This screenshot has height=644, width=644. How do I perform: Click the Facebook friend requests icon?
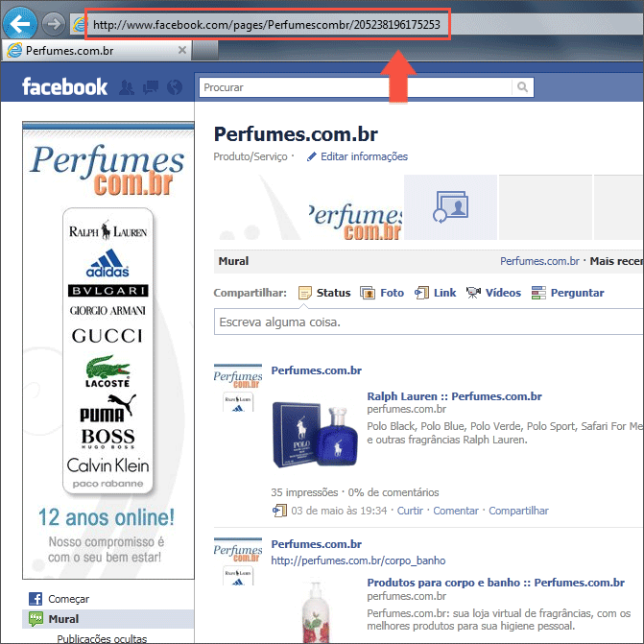coord(127,87)
